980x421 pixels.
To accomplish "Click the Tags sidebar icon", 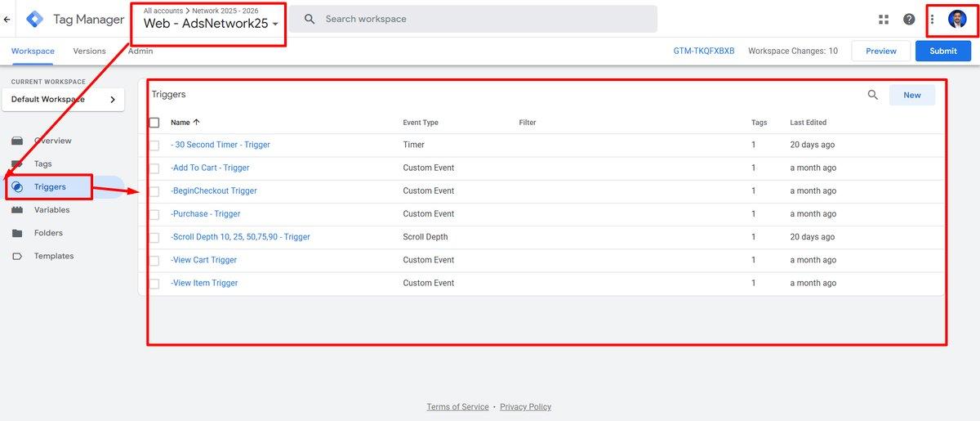I will click(17, 163).
